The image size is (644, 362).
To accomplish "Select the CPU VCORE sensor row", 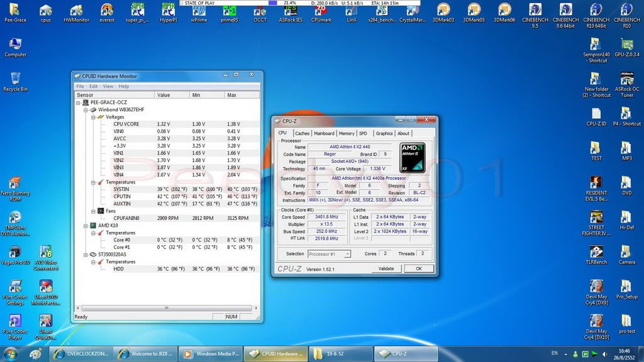I will [167, 124].
